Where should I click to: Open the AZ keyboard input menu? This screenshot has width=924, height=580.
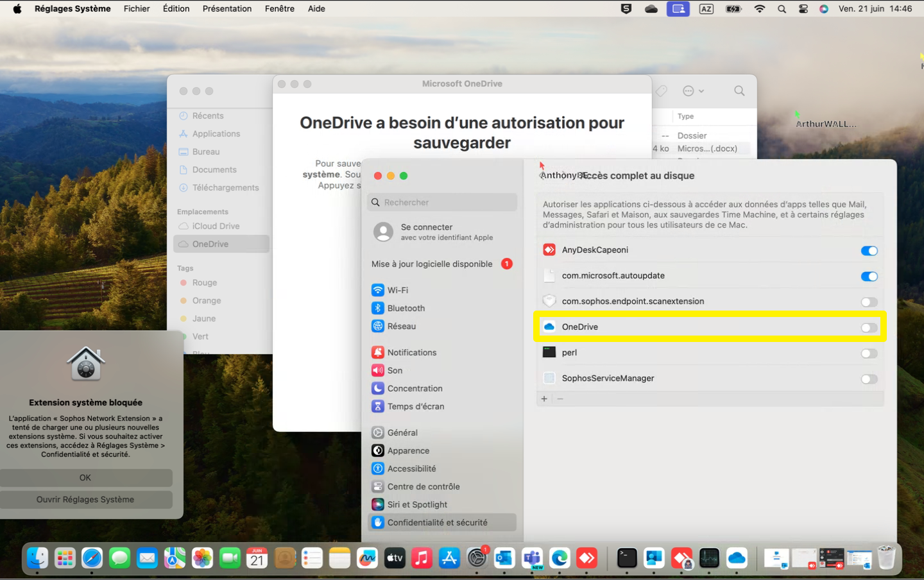coord(706,8)
